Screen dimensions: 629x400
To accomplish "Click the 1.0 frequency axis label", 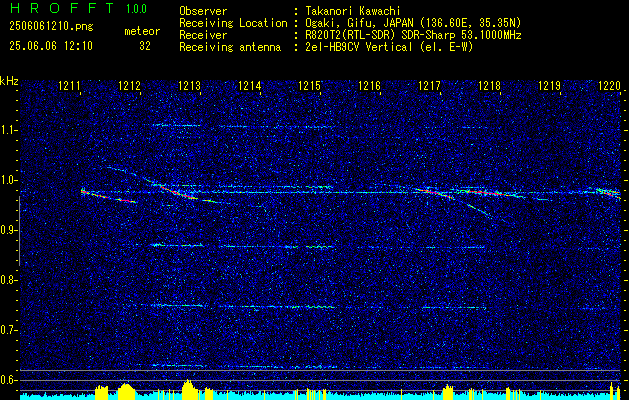I will coord(7,180).
